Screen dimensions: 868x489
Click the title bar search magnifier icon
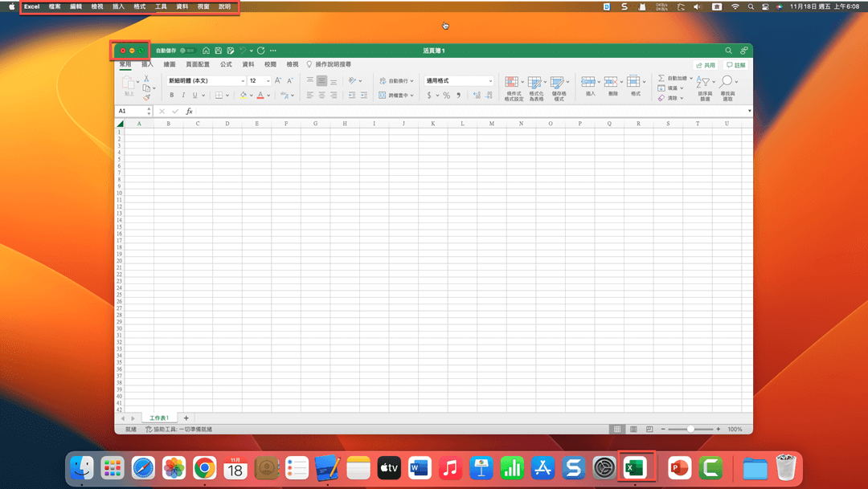coord(728,51)
